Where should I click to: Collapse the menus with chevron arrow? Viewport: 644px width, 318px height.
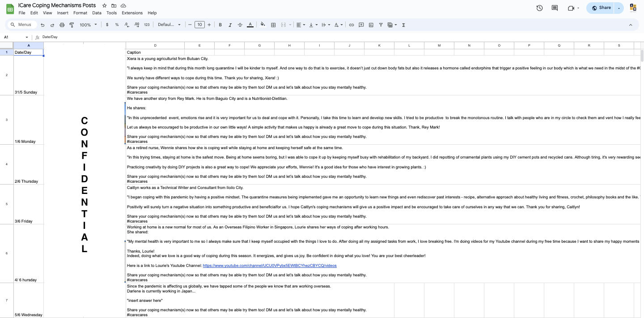pyautogui.click(x=631, y=25)
